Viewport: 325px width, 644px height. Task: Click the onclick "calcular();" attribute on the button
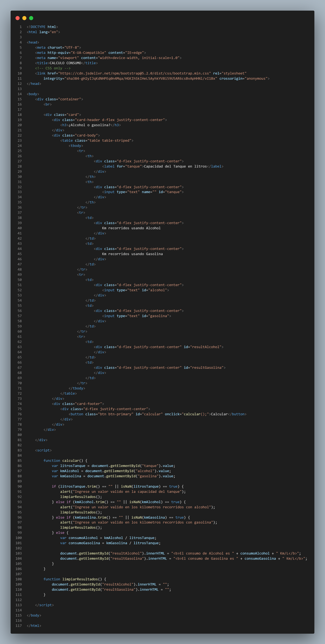(x=187, y=414)
